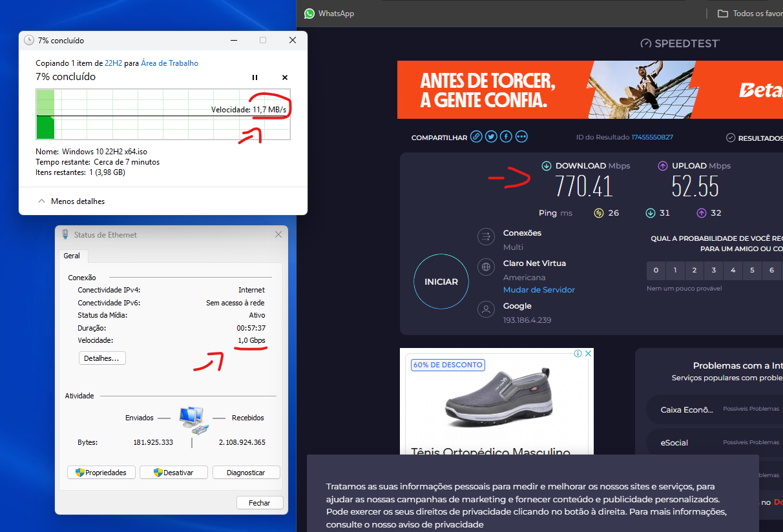Rate recommendation likelihood 0

[x=656, y=271]
